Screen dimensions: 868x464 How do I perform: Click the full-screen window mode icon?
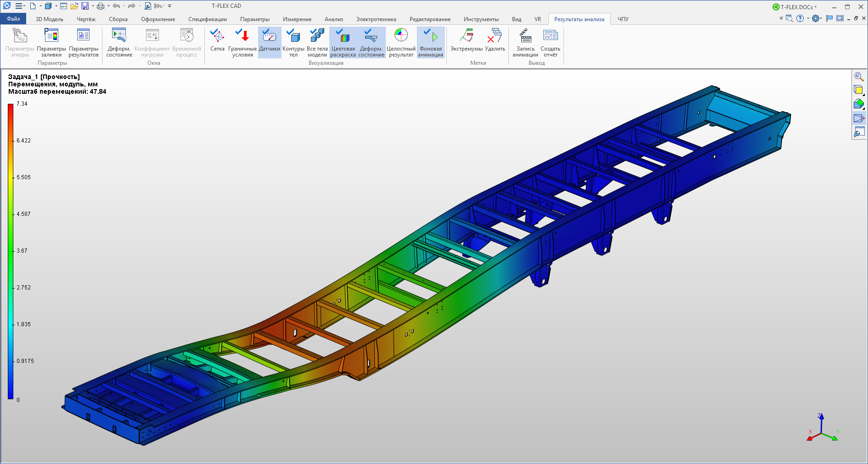pos(840,18)
